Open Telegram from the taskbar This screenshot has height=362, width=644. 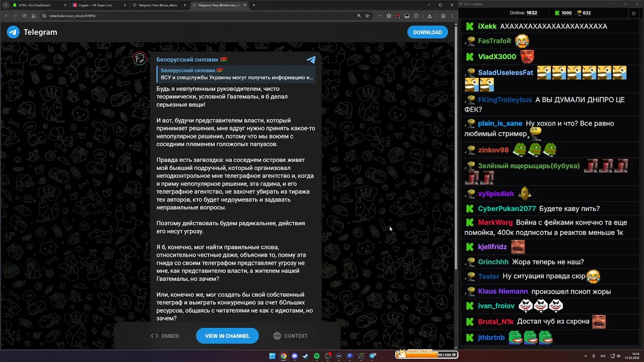coord(373,356)
